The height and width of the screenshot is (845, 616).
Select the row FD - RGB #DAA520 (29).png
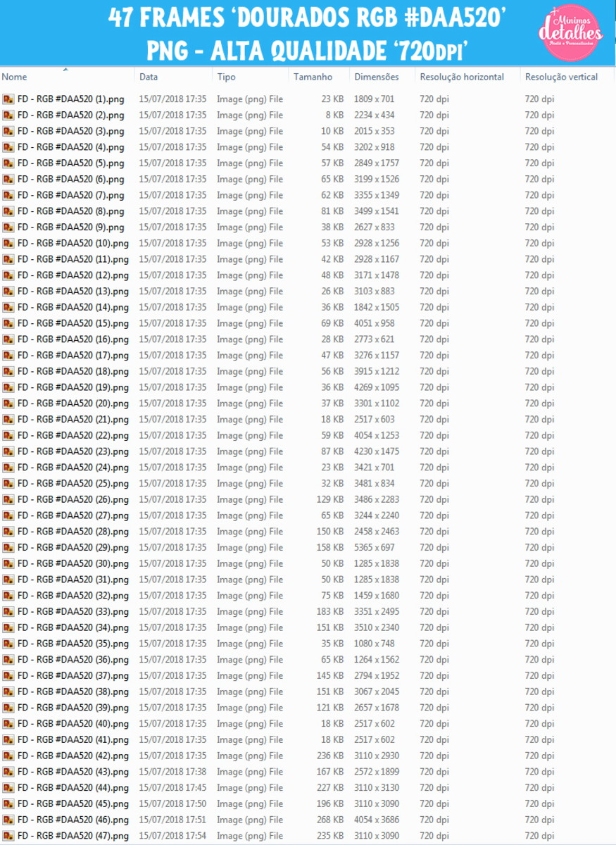(x=308, y=547)
